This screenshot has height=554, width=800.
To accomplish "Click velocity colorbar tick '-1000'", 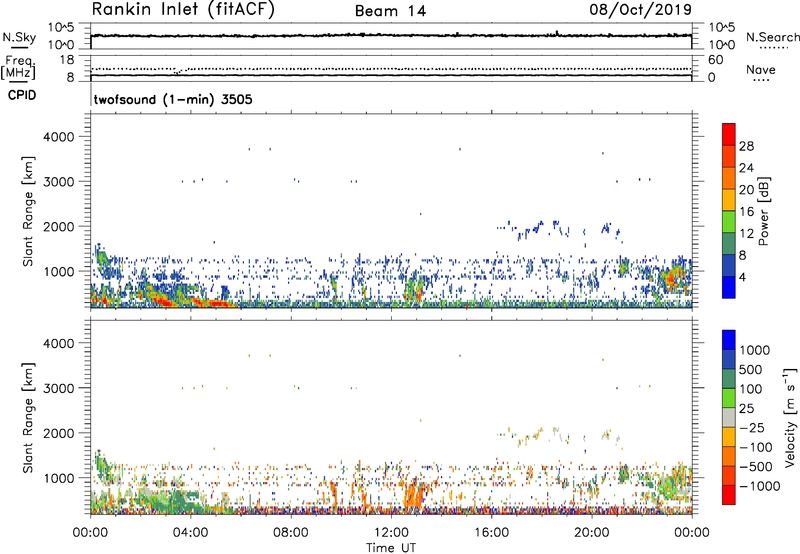I will click(x=760, y=486).
